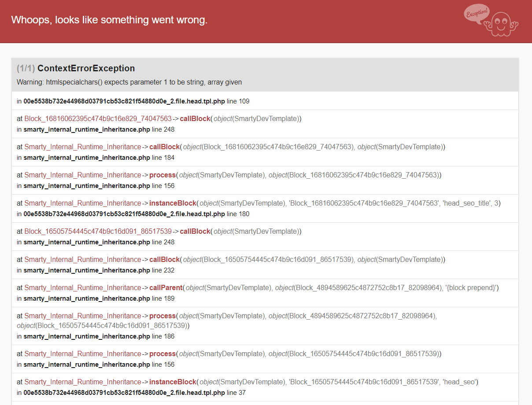Click the instanceBlock method with 'head_seo_title'
Screen dimensions: 532x405
coord(173,203)
